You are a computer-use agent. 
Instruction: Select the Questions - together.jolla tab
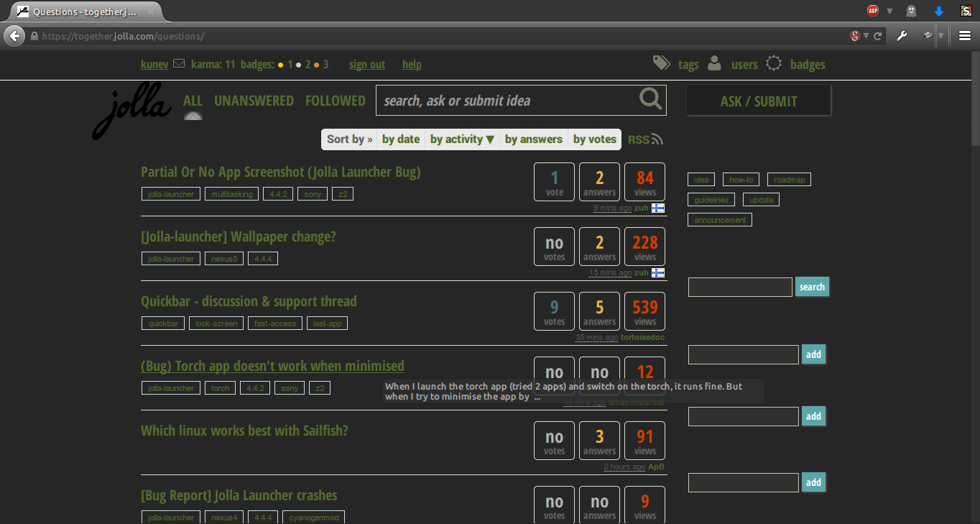click(x=85, y=12)
